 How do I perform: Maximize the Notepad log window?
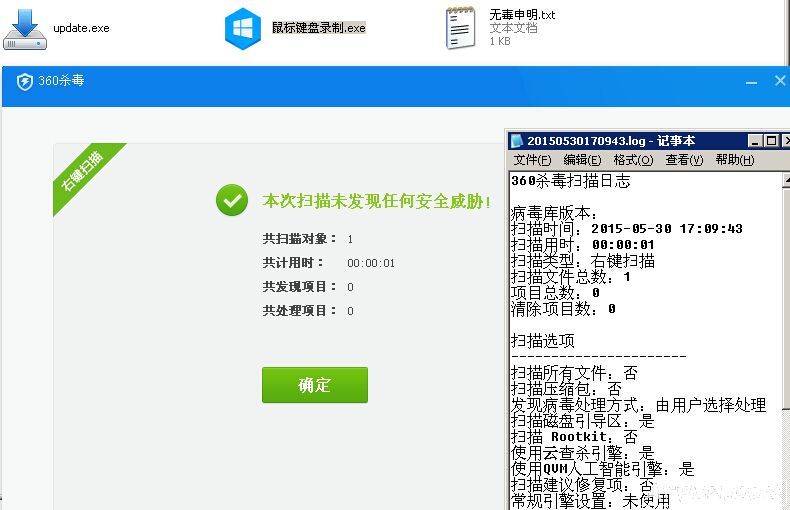tap(771, 141)
